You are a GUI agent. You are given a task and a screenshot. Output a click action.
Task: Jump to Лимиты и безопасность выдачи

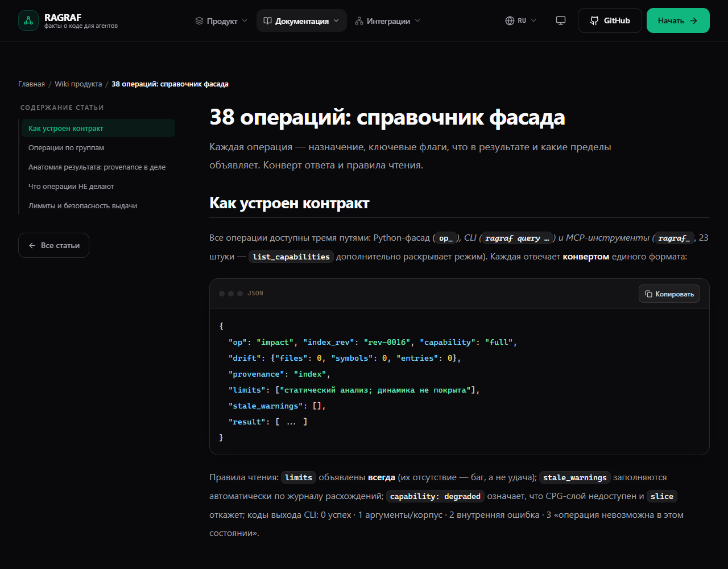point(98,205)
